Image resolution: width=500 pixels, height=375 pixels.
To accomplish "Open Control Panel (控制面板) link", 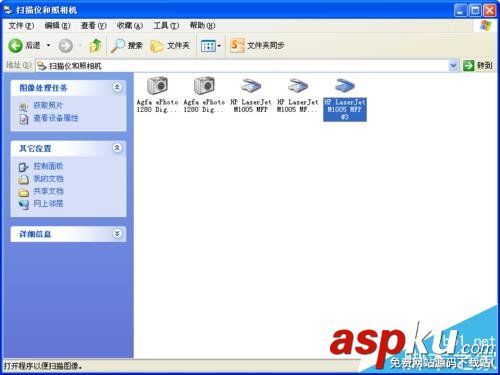I will pos(48,166).
